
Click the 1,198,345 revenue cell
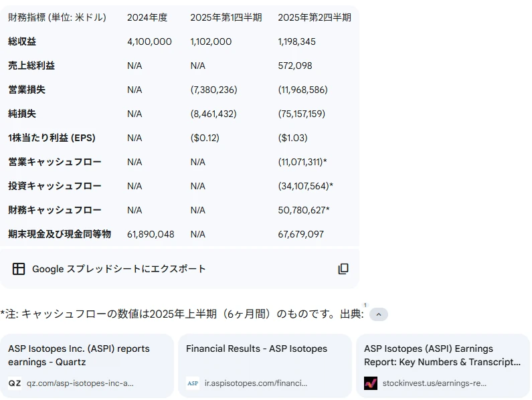pyautogui.click(x=297, y=41)
